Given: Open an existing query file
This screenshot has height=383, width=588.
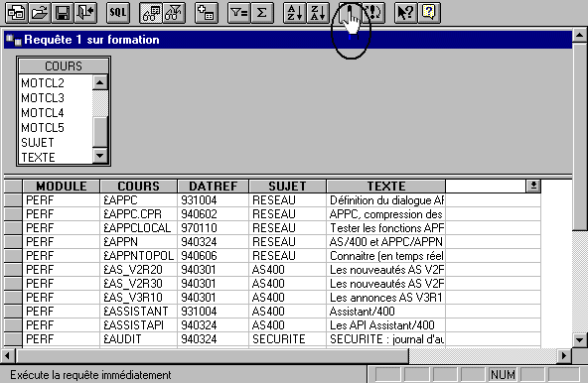Looking at the screenshot, I should [40, 13].
